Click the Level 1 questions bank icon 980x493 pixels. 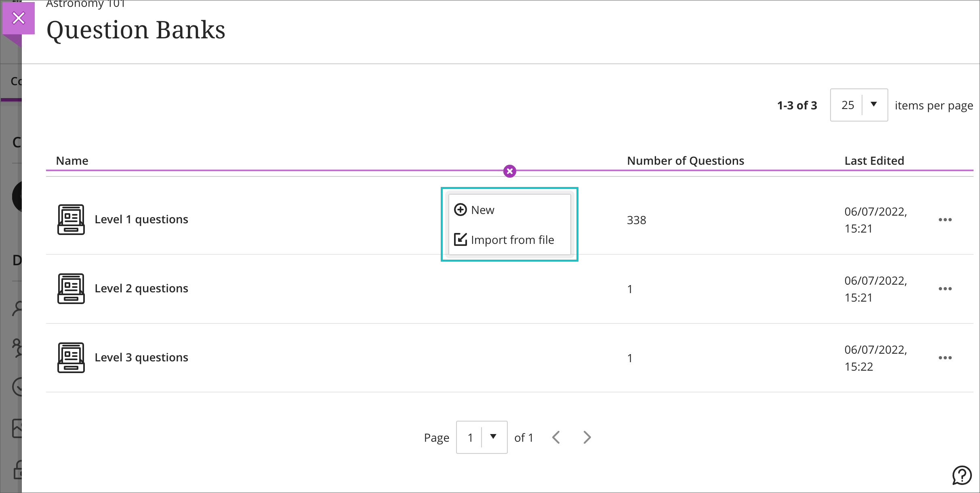click(71, 220)
